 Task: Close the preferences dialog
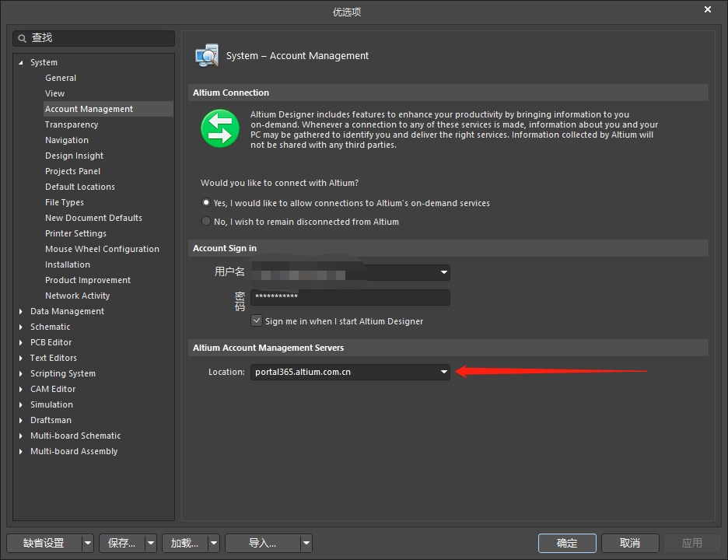(x=708, y=10)
